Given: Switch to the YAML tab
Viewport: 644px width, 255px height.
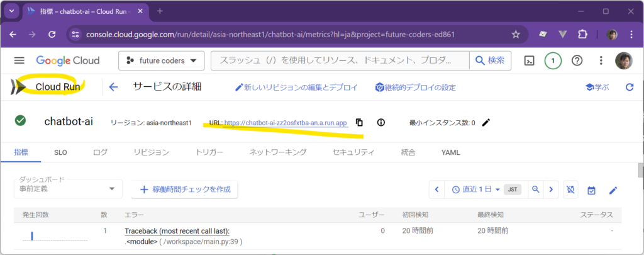Looking at the screenshot, I should point(450,152).
